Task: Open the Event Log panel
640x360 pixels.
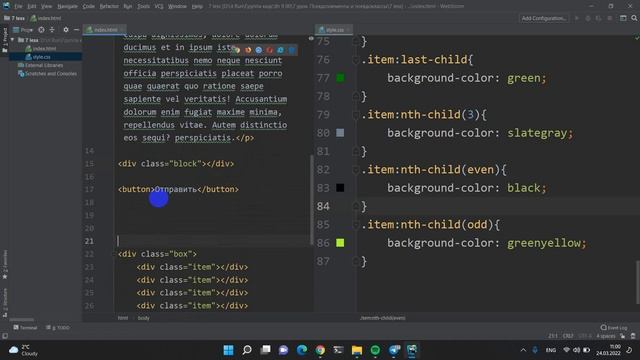Action: (613, 327)
